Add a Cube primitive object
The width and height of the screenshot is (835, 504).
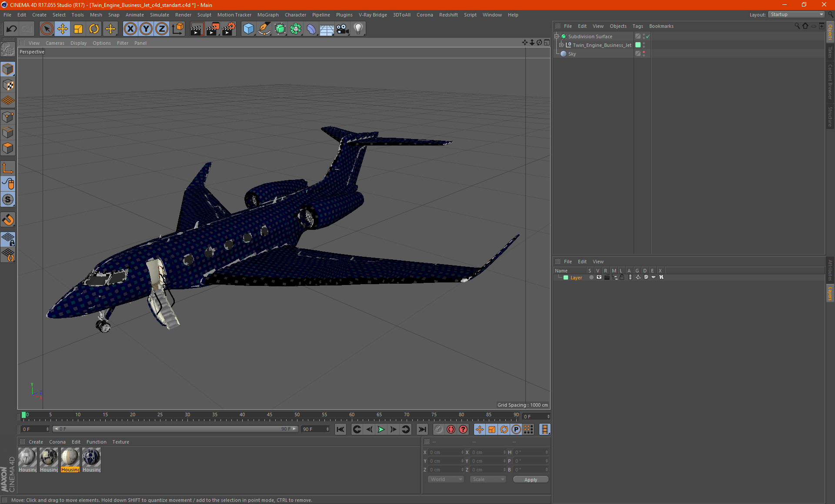tap(248, 29)
